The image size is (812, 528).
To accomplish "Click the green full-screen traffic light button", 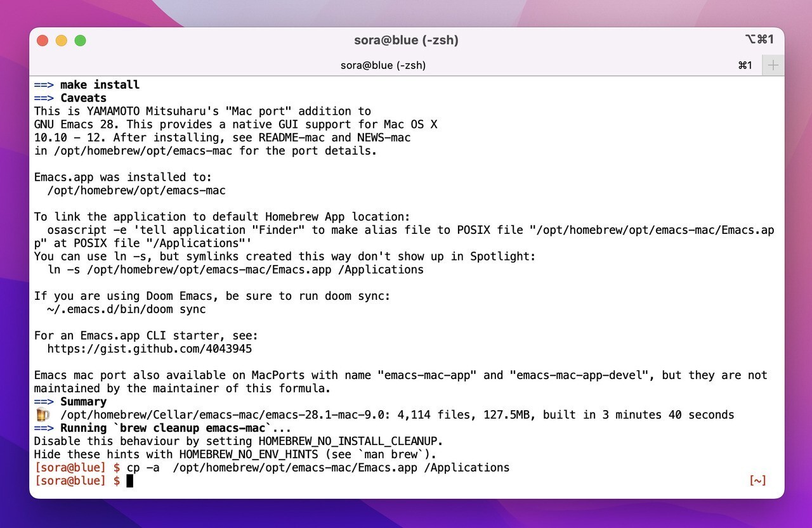I will click(x=81, y=40).
